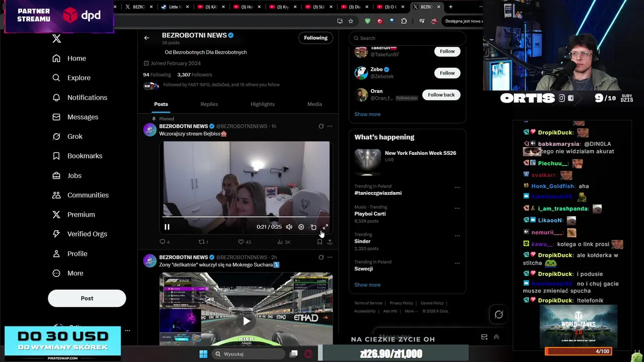
Task: Play the F1 race video
Action: click(x=247, y=321)
